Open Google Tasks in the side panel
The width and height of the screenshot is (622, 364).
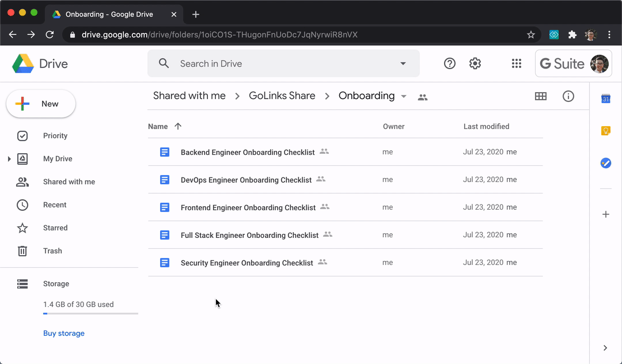click(605, 163)
